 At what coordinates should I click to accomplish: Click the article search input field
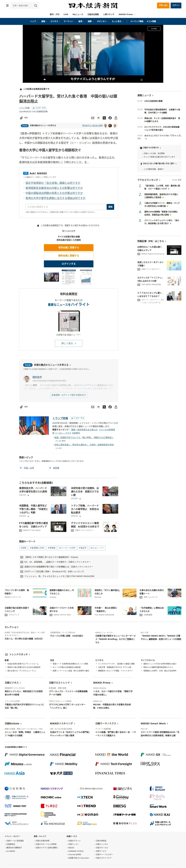click(22, 5)
